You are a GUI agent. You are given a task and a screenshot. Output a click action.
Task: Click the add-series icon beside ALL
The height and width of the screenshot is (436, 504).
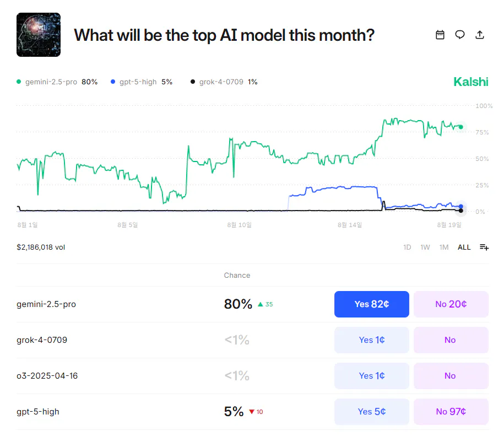[x=484, y=247]
